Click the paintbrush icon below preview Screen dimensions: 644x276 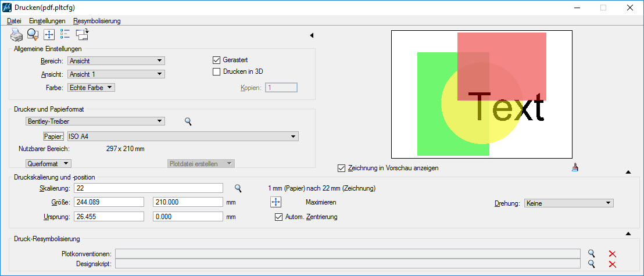click(x=575, y=167)
